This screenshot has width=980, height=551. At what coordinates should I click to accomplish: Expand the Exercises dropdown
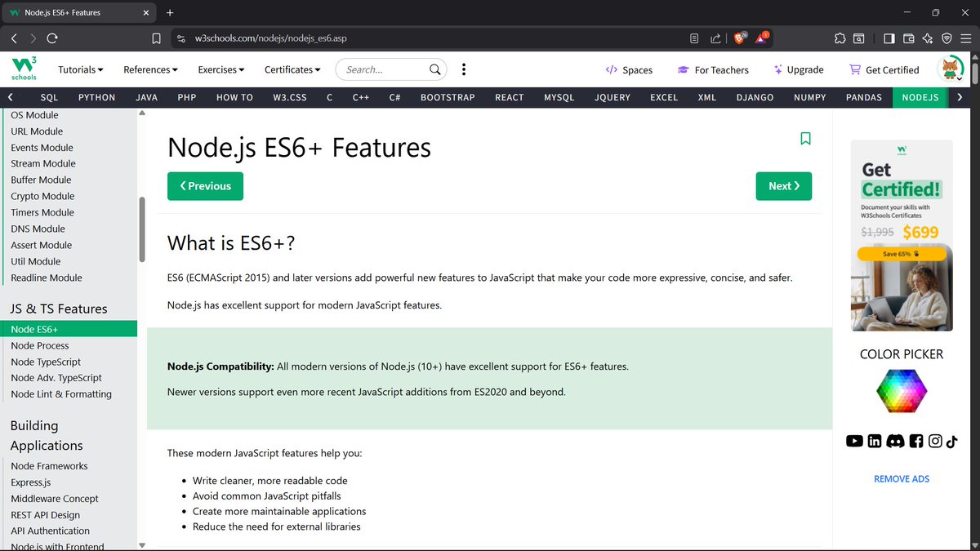click(x=221, y=69)
